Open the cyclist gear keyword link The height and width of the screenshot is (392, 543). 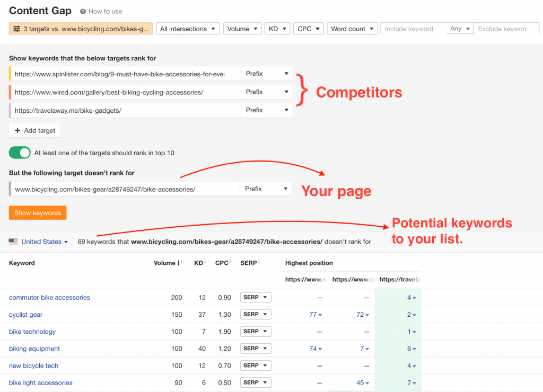click(x=25, y=315)
